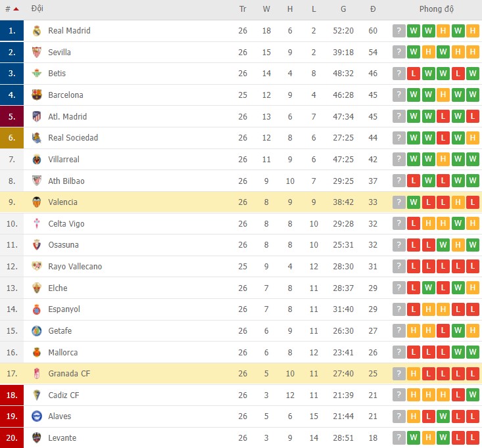The height and width of the screenshot is (448, 482).
Task: Click the Barcelona club crest
Action: 37,95
